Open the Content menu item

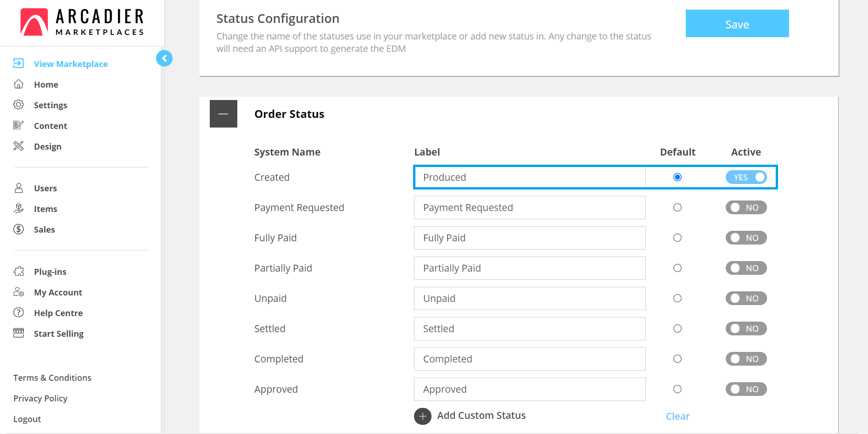point(50,126)
